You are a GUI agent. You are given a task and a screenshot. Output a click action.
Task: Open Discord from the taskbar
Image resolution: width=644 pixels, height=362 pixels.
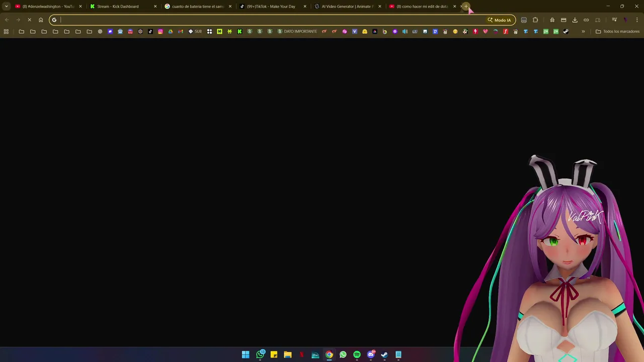(371, 355)
